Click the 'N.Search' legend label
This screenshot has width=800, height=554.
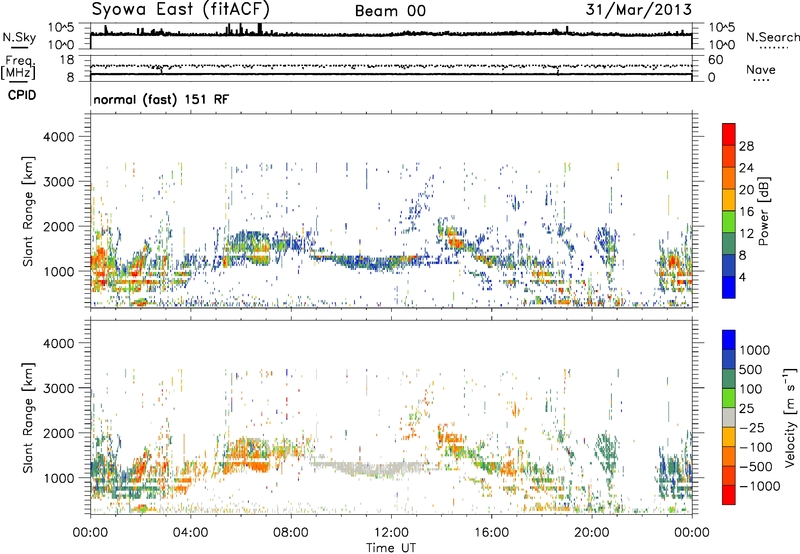click(772, 37)
